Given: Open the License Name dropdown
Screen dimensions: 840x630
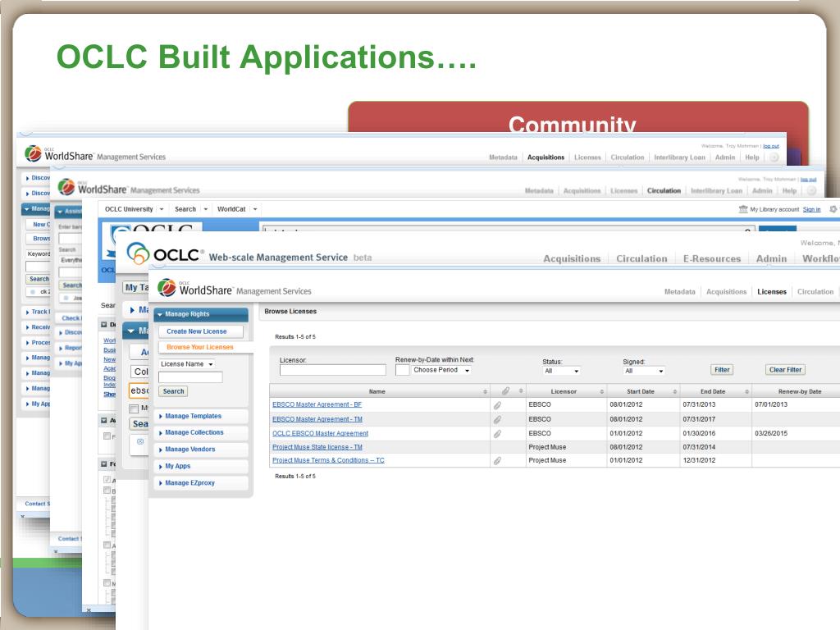Looking at the screenshot, I should [x=187, y=363].
